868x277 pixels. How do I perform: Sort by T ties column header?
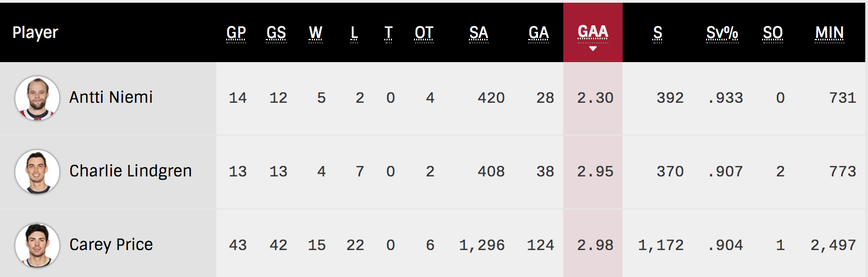point(389,33)
